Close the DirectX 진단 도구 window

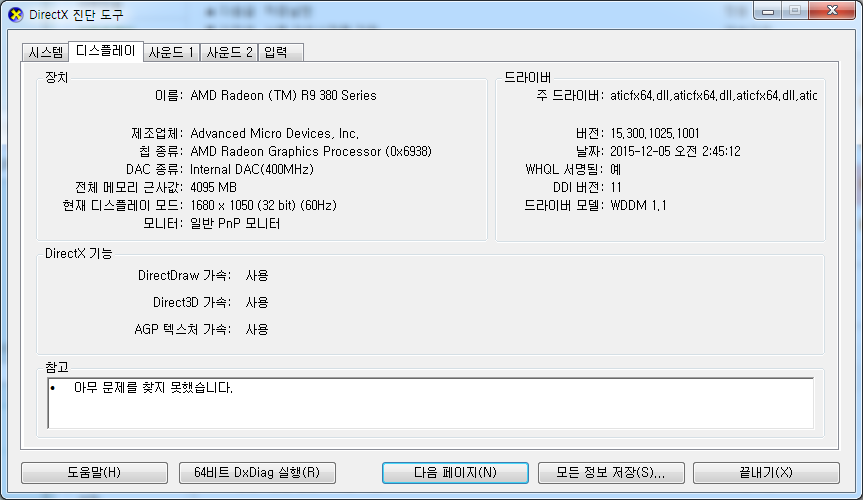pos(832,10)
